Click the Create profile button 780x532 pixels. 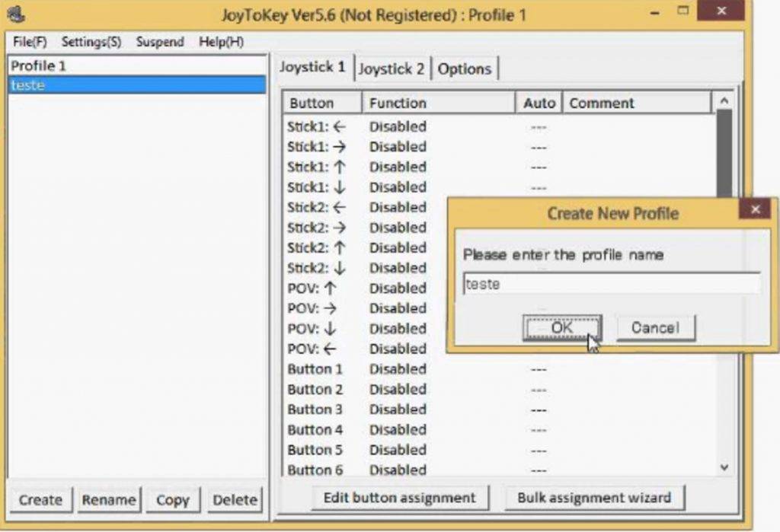tap(40, 500)
